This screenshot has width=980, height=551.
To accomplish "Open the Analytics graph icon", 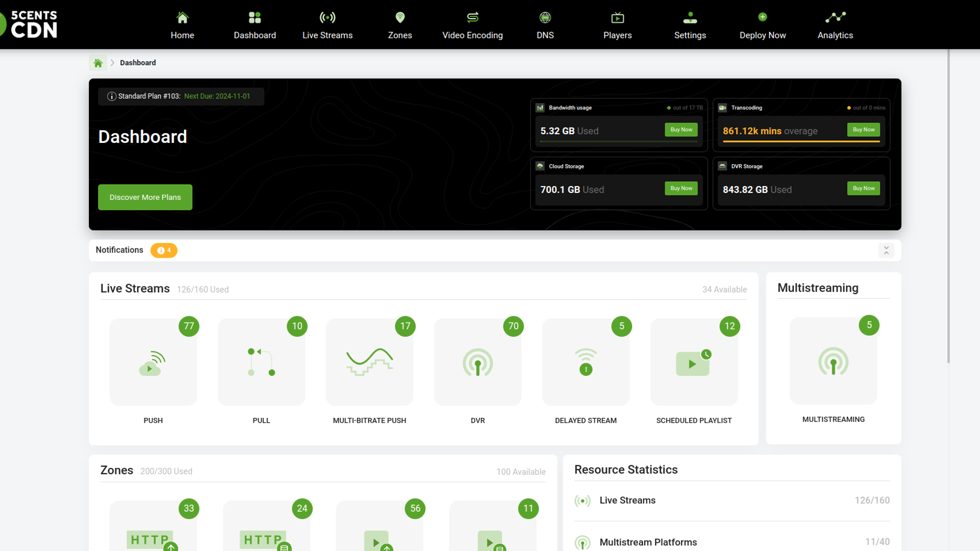I will point(835,18).
